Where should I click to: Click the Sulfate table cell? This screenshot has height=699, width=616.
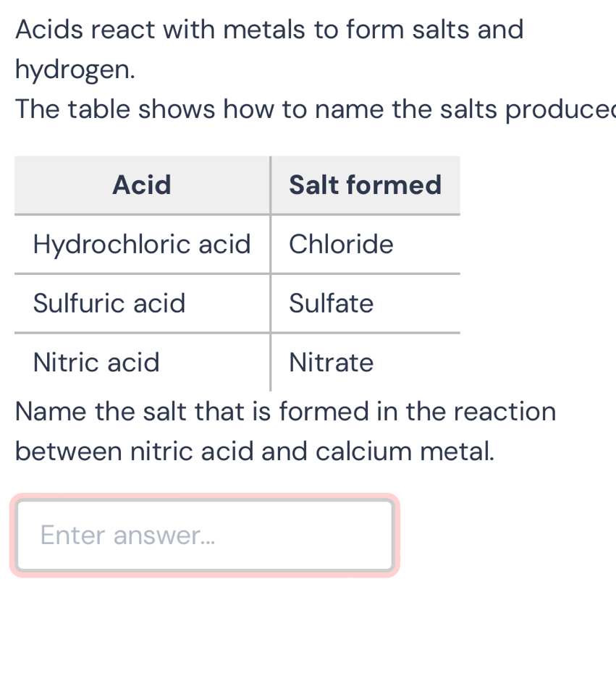pyautogui.click(x=331, y=304)
